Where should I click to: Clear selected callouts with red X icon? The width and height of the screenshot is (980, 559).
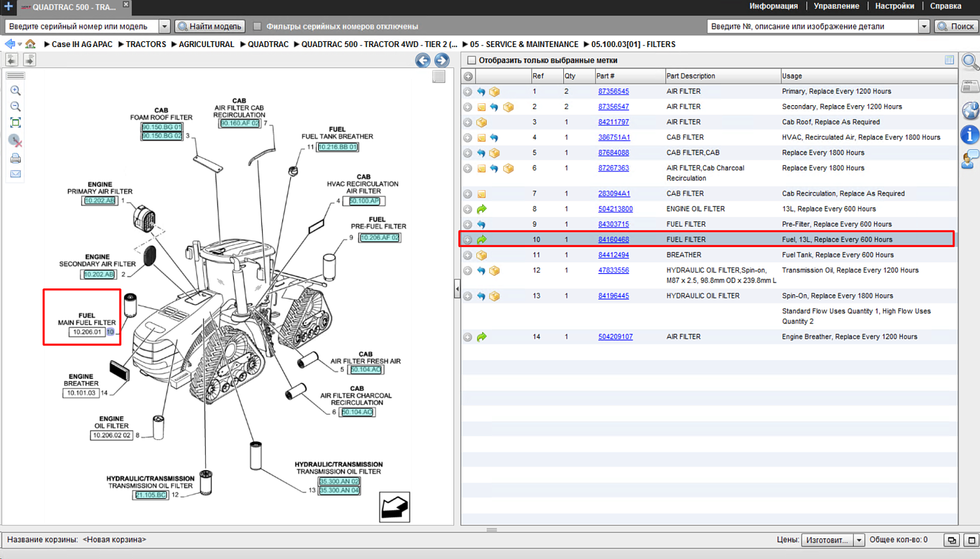(15, 141)
